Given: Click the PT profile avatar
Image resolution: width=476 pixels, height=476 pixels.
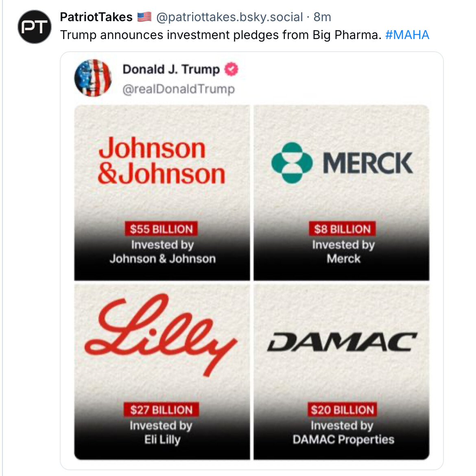Looking at the screenshot, I should (35, 27).
